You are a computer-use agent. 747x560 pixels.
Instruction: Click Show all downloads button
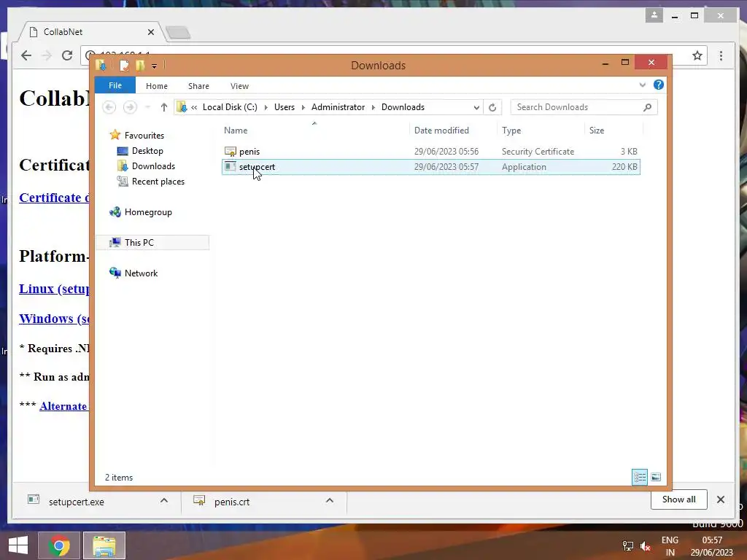[x=679, y=499]
